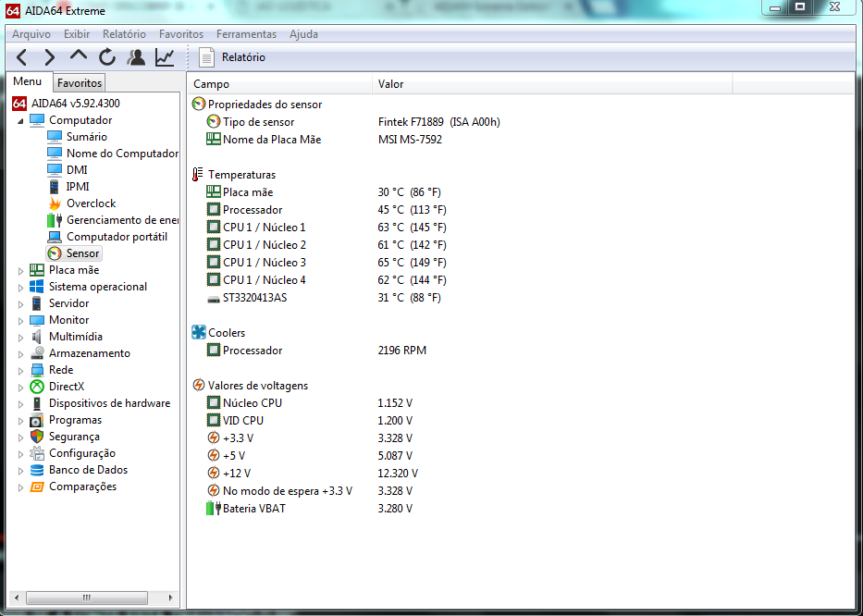Viewport: 863px width, 616px height.
Task: Switch to the Favoritos tab
Action: click(x=80, y=83)
